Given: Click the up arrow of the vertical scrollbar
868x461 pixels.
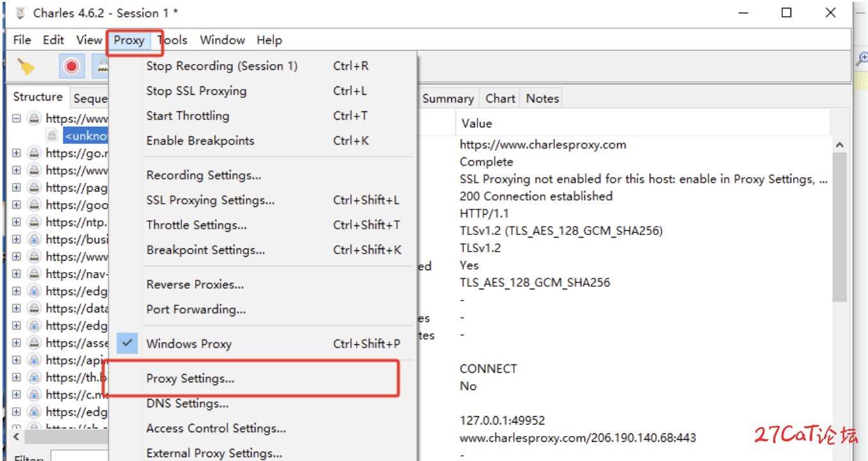Looking at the screenshot, I should pos(840,145).
